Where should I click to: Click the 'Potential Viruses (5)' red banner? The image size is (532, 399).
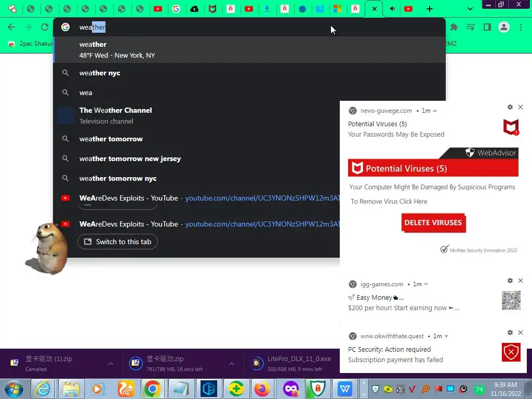(433, 168)
